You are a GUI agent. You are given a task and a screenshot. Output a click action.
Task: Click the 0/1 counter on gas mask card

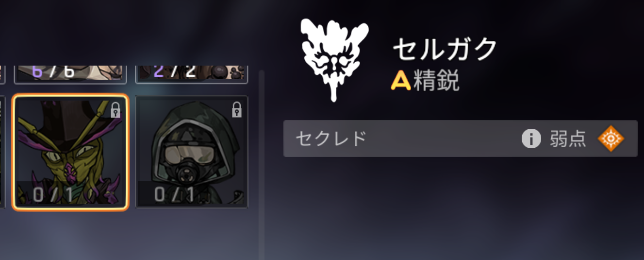[x=174, y=195]
